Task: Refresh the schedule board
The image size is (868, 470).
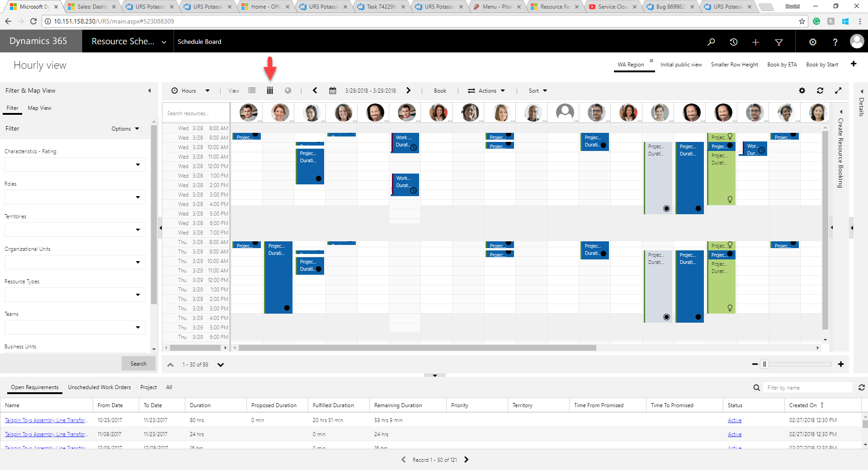Action: [x=820, y=91]
